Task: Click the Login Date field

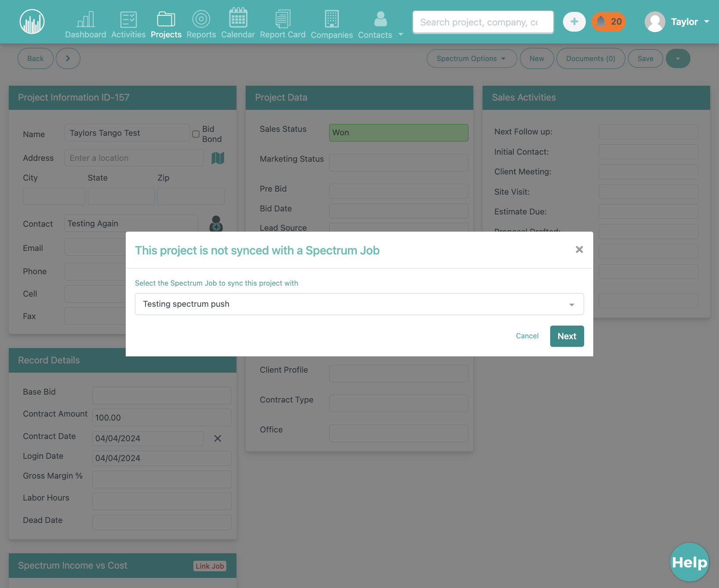Action: point(162,458)
